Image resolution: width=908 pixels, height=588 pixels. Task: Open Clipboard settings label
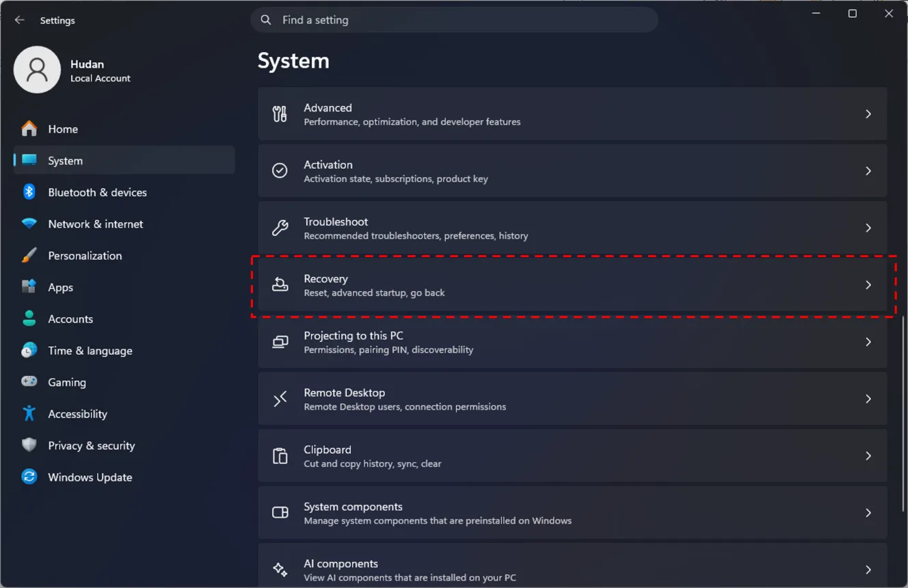click(328, 450)
